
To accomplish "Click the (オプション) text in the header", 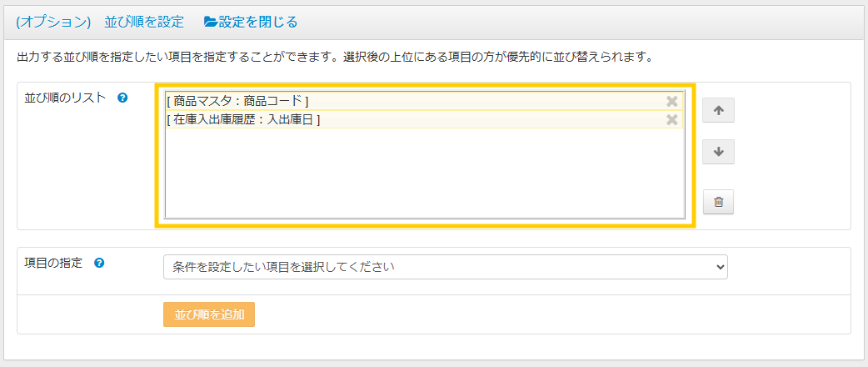I will pyautogui.click(x=53, y=22).
